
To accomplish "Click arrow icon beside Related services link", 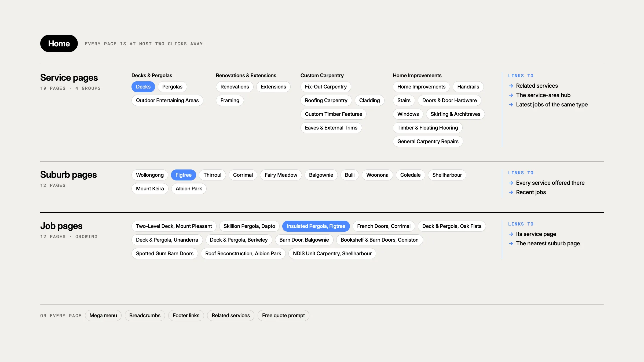I will [x=511, y=86].
